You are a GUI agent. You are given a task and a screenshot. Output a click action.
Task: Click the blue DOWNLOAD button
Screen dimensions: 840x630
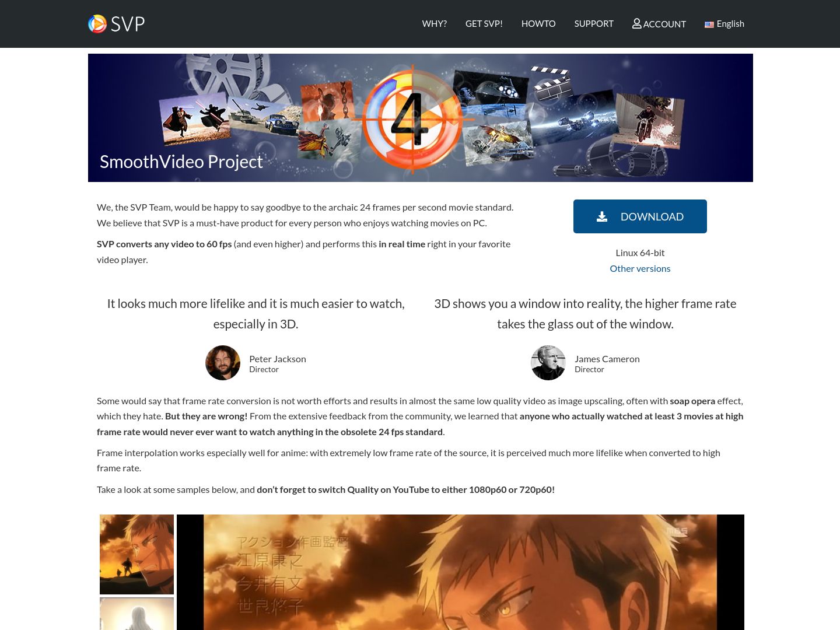point(640,216)
